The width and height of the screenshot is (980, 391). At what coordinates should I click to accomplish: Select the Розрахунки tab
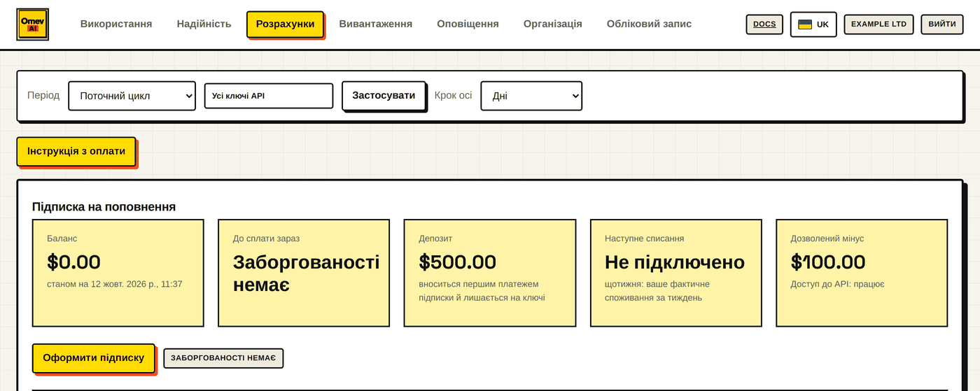285,24
